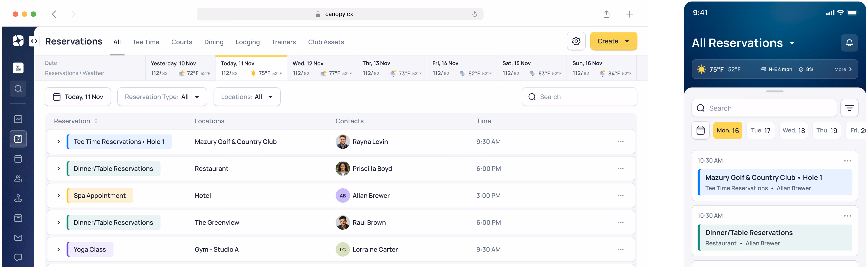Viewport: 868px width, 267px height.
Task: Select Wed, 12 Nov date column
Action: [322, 68]
